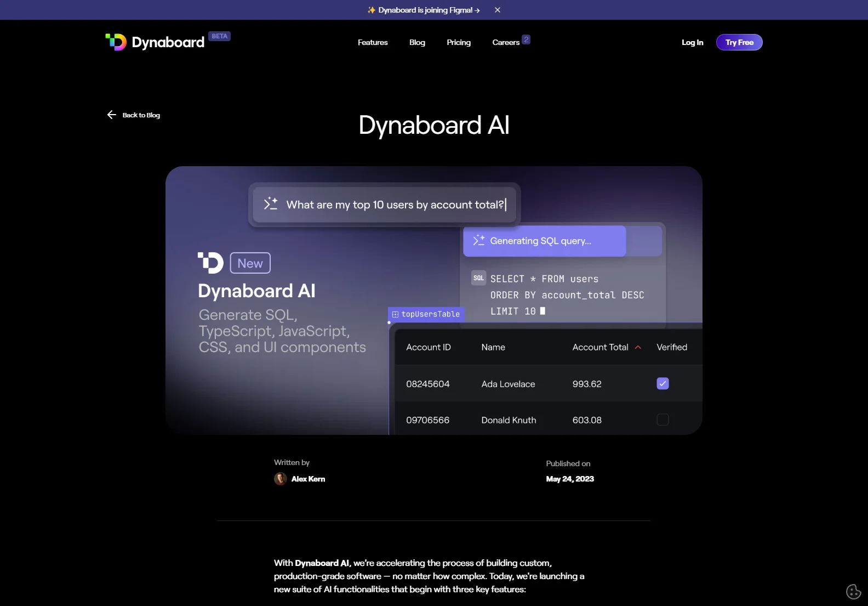Click the table icon in topUsersTable tag

(395, 314)
